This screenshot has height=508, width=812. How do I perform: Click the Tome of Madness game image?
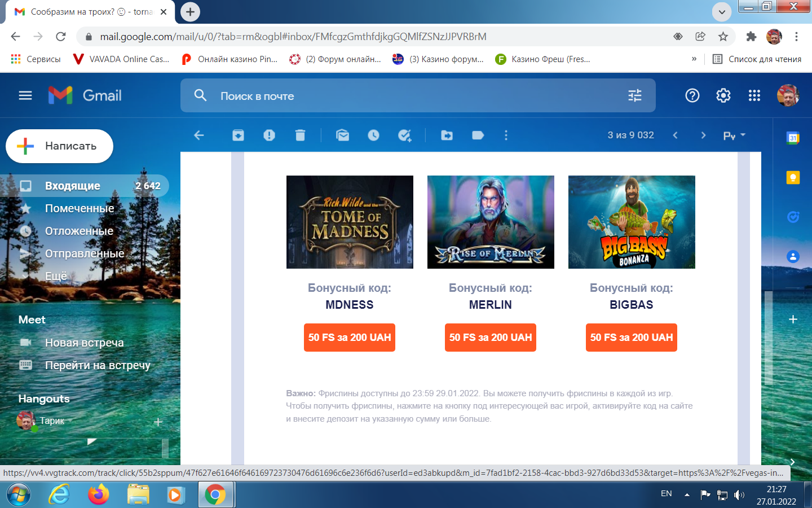[350, 222]
